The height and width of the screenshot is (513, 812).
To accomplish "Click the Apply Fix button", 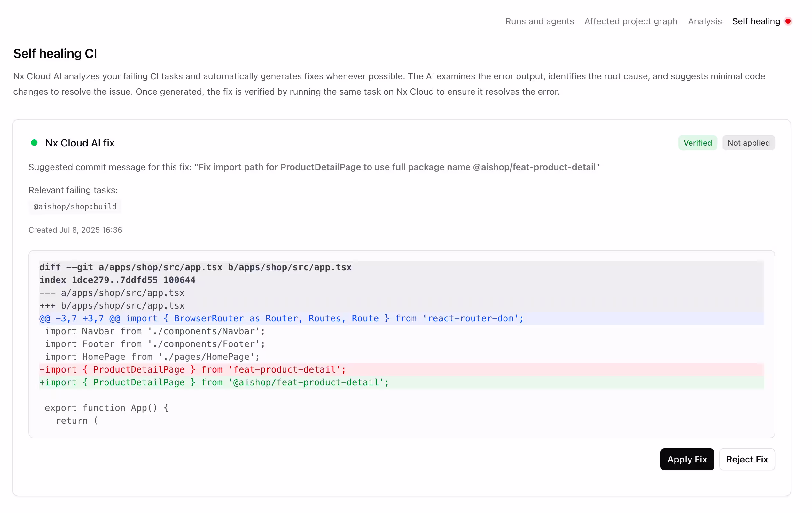I will (x=687, y=459).
